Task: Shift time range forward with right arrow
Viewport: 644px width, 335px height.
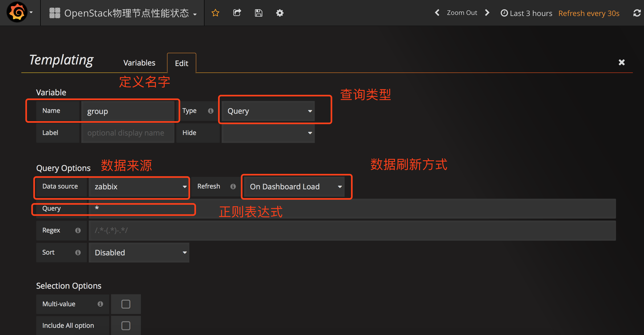Action: click(487, 13)
